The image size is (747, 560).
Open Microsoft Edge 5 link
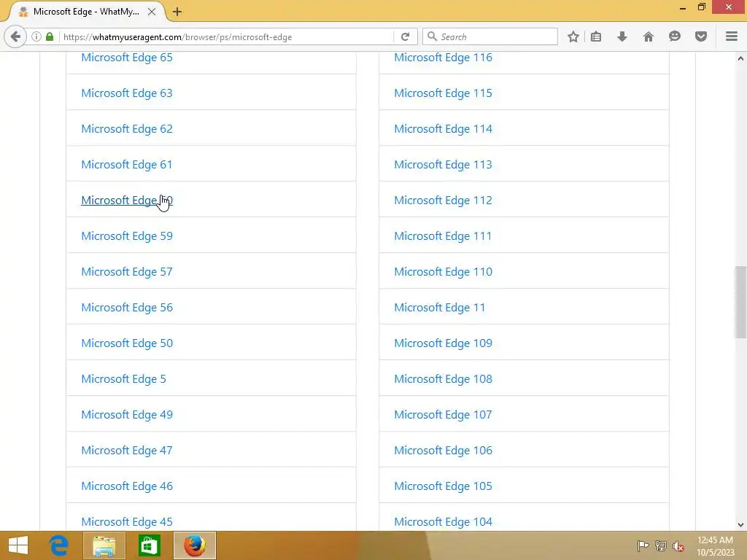123,379
